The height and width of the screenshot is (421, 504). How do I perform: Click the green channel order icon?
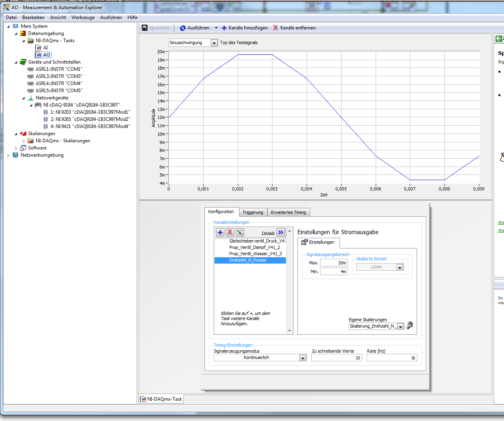(x=240, y=233)
